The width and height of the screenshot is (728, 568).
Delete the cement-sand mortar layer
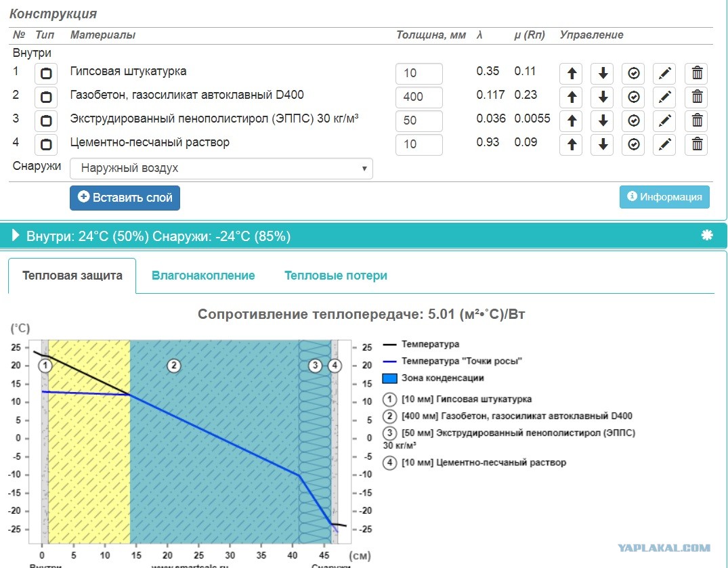(696, 144)
